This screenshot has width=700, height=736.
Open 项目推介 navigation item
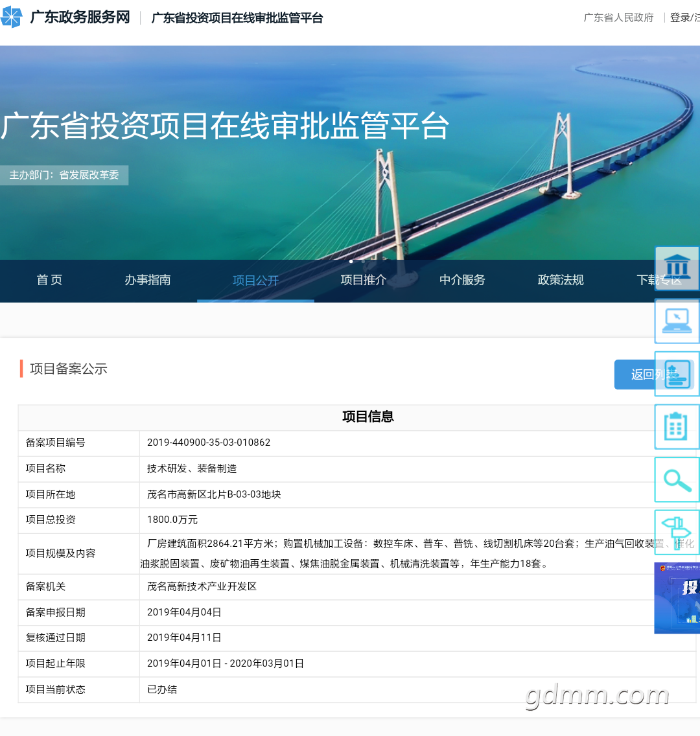(x=364, y=281)
